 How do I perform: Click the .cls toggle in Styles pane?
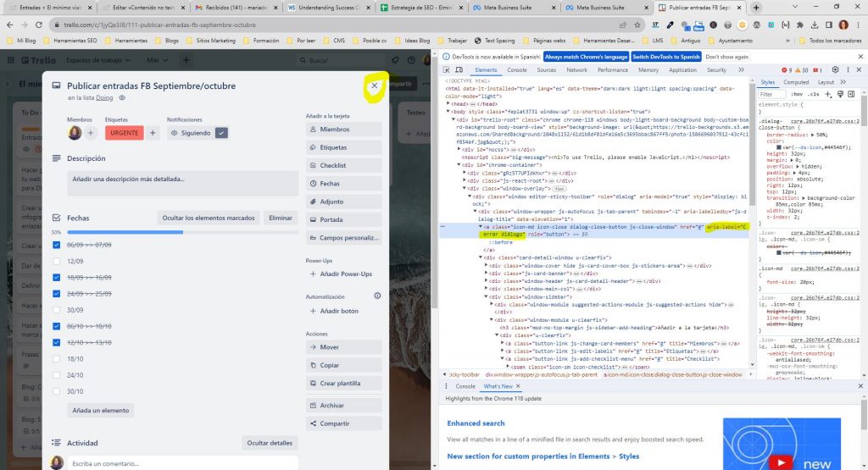tap(814, 95)
